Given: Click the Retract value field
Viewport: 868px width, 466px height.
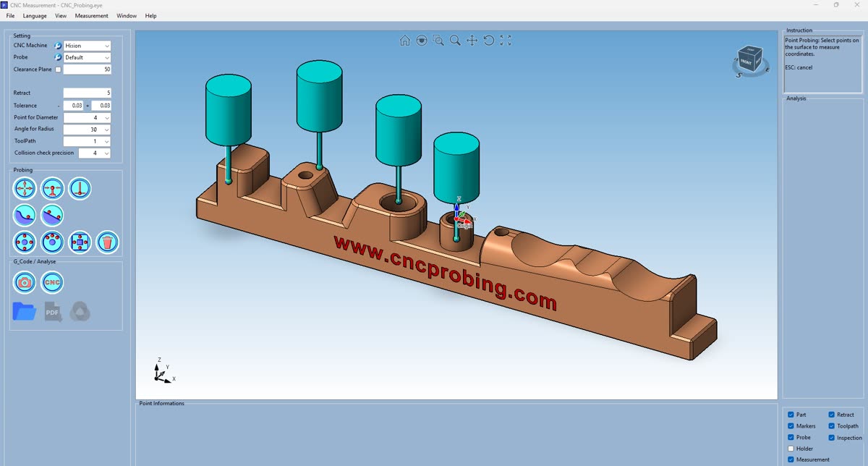Looking at the screenshot, I should 88,93.
